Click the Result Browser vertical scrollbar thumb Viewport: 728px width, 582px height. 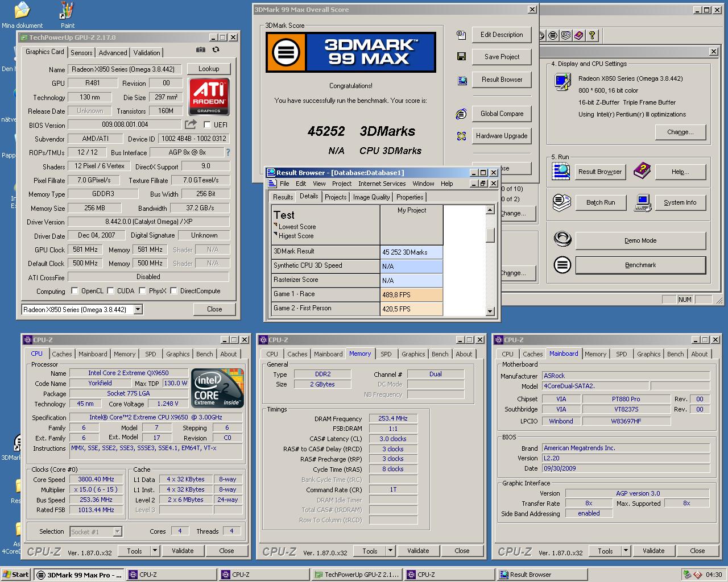click(490, 235)
